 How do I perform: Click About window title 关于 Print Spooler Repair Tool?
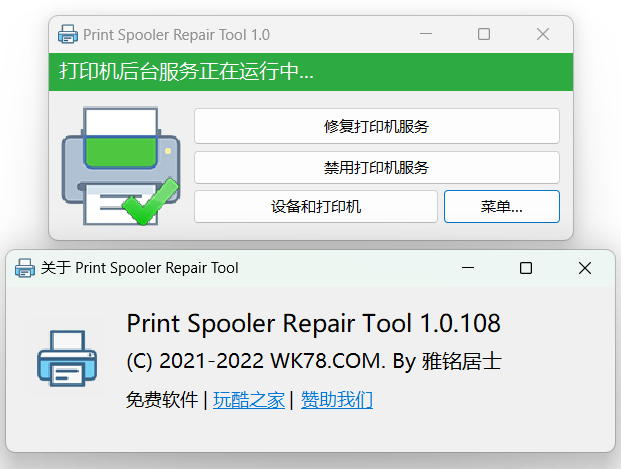(x=139, y=268)
